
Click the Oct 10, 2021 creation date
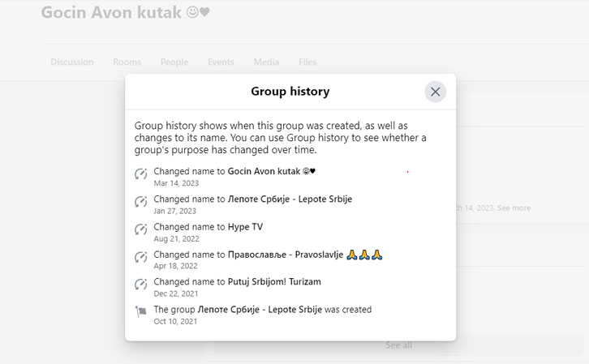pos(175,321)
